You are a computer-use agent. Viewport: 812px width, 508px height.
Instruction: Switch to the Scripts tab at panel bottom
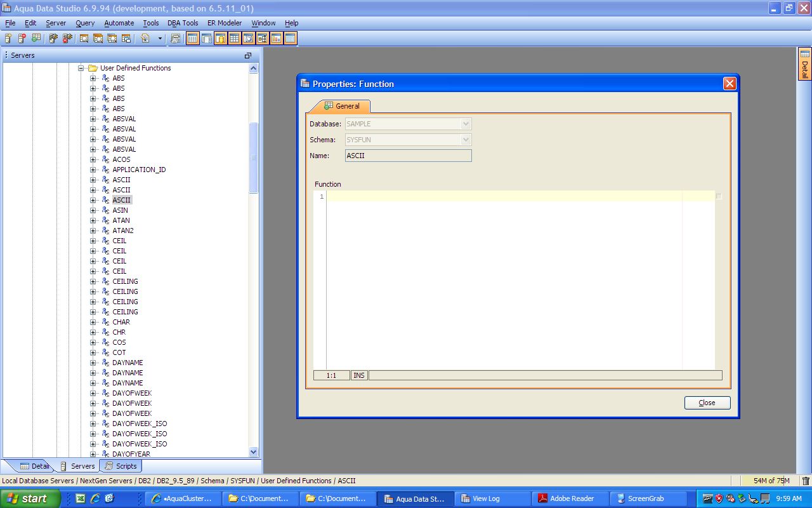121,466
